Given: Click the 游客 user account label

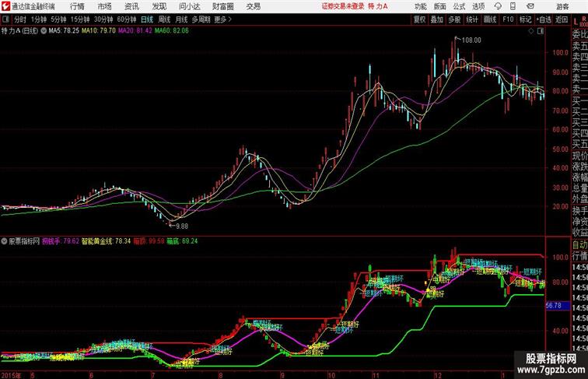Looking at the screenshot, I should pos(562,6).
